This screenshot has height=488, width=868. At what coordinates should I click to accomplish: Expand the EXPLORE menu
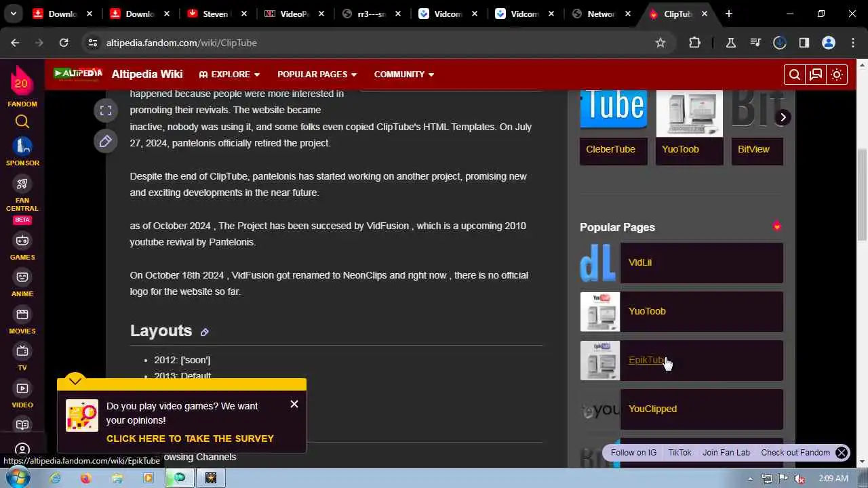pyautogui.click(x=229, y=75)
